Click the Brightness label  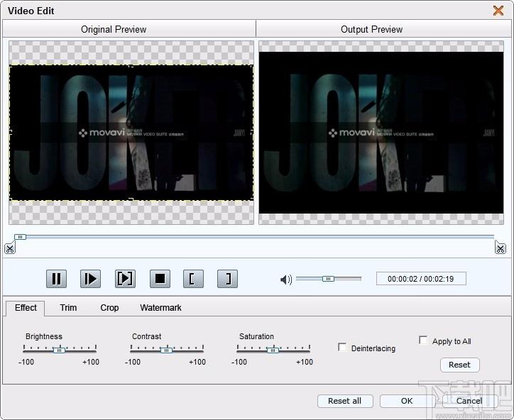44,336
